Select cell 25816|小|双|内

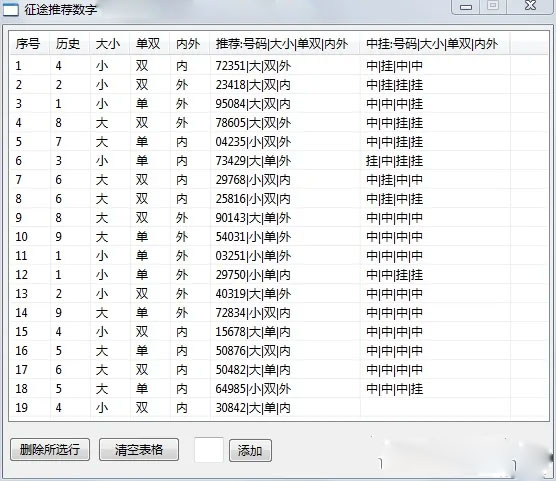(x=253, y=199)
